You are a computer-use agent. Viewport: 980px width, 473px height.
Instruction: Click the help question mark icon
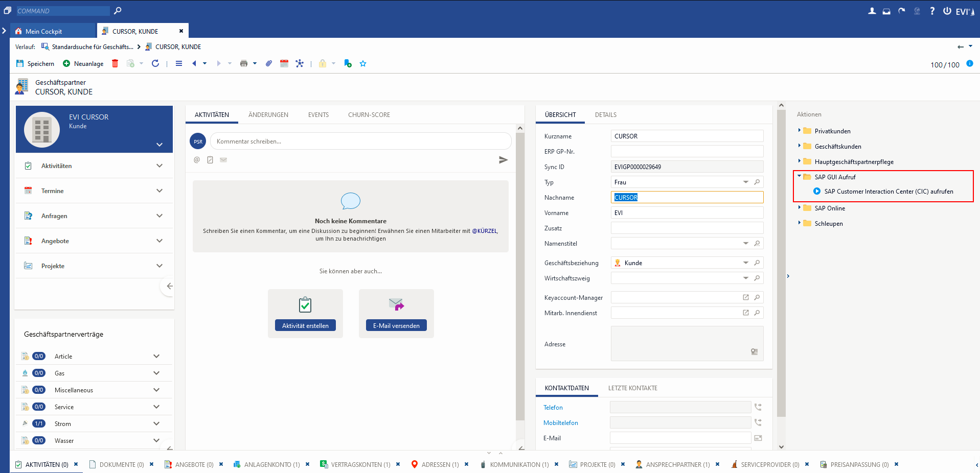pos(932,11)
